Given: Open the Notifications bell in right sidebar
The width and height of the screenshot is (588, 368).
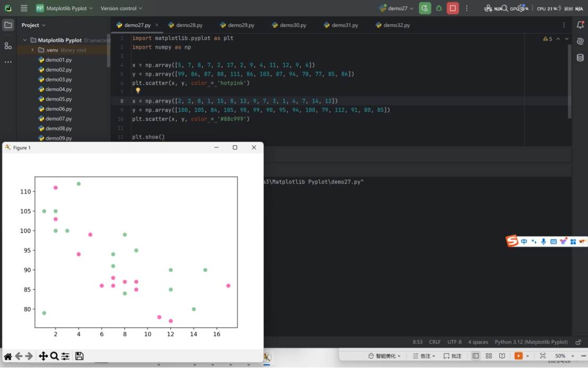Looking at the screenshot, I should pyautogui.click(x=580, y=25).
